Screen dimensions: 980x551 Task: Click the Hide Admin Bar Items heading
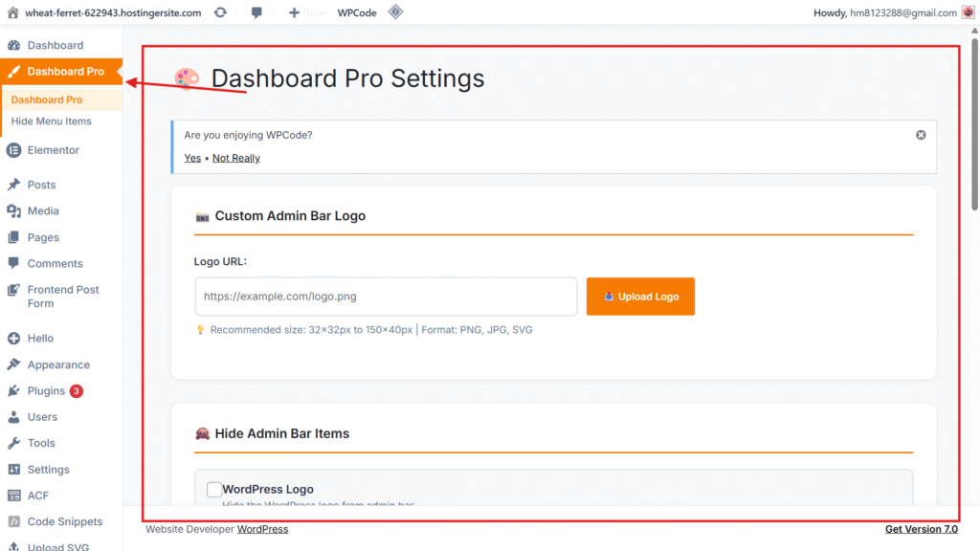click(x=282, y=433)
